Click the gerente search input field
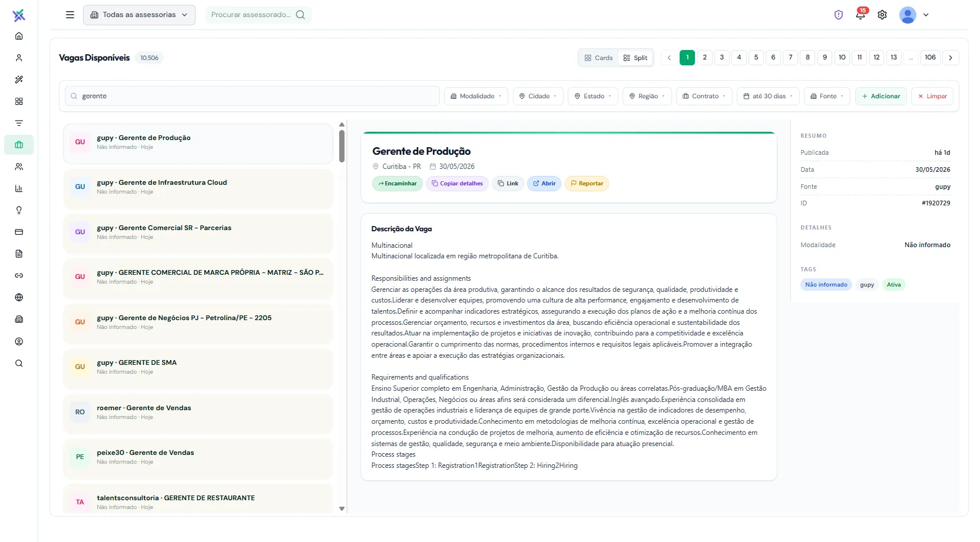The height and width of the screenshot is (542, 980). point(252,96)
